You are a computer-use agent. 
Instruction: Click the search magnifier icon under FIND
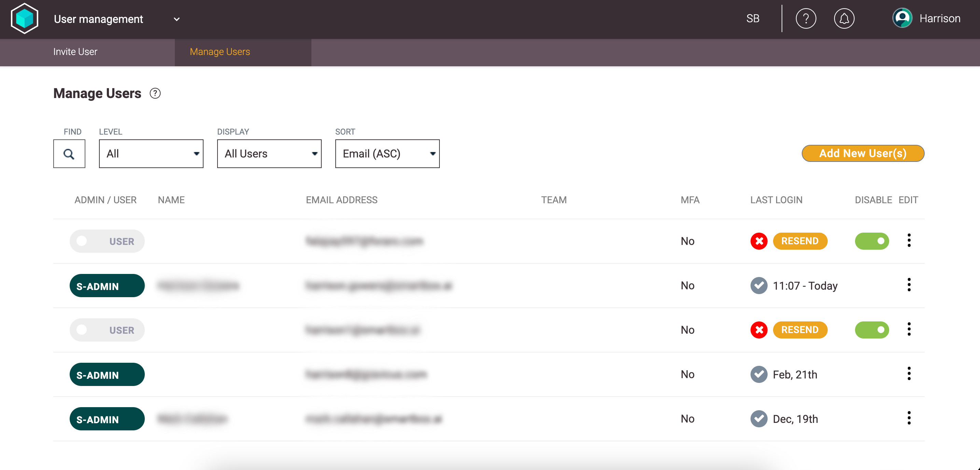pyautogui.click(x=69, y=154)
